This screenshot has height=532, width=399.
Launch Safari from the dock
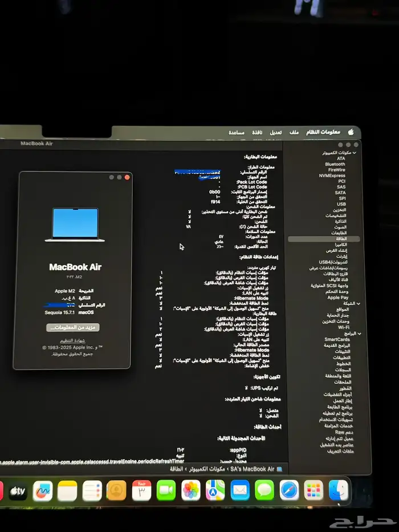[290, 490]
